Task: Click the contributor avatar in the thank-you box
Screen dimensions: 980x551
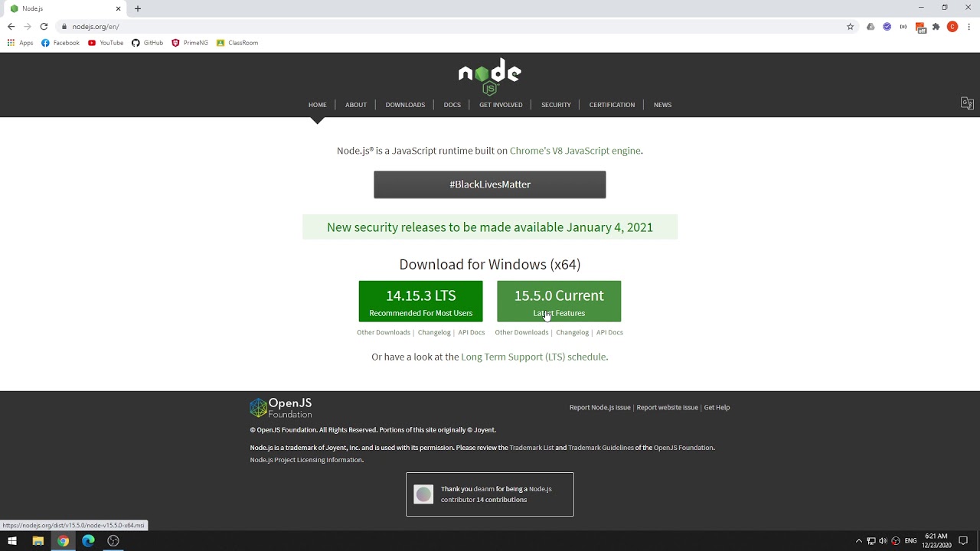Action: [x=423, y=494]
